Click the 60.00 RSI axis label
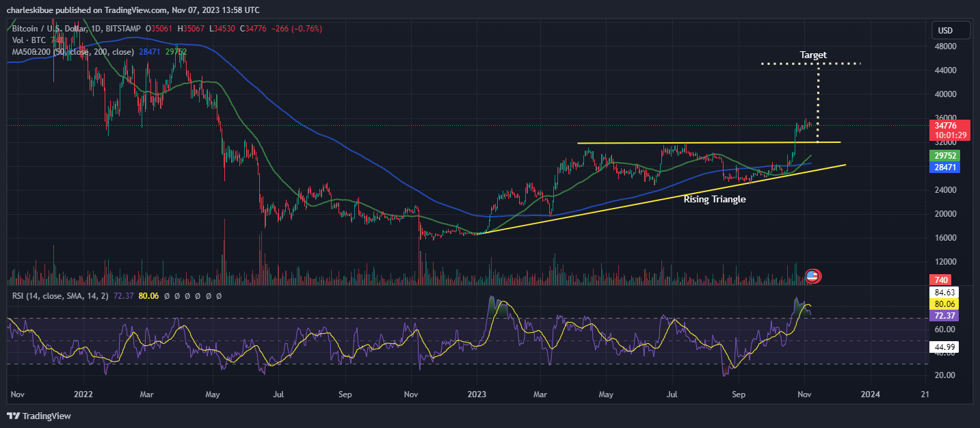 [944, 329]
